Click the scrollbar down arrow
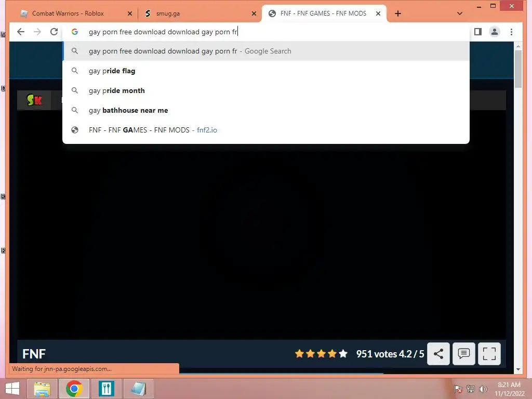 click(x=518, y=369)
